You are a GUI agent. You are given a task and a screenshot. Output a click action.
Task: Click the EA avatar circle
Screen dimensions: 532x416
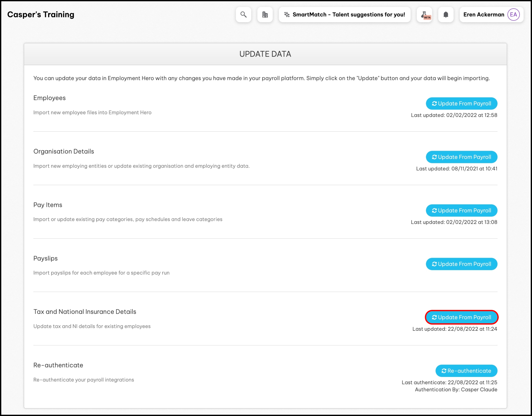513,15
